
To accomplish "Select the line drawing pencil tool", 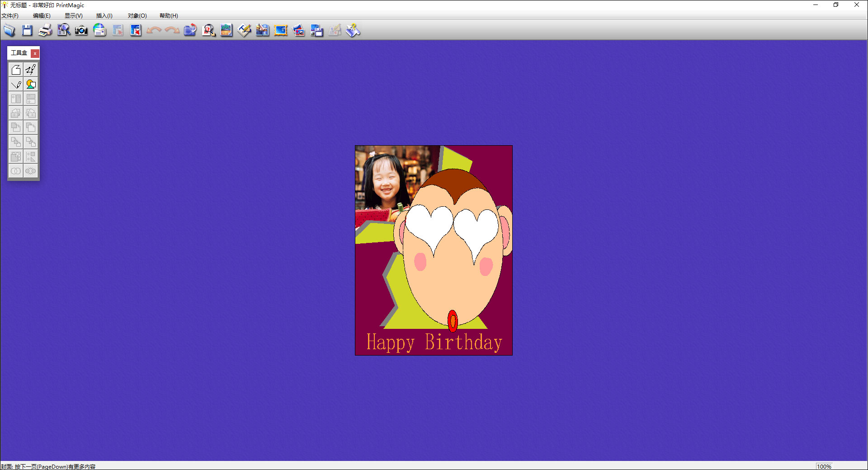I will pos(16,84).
